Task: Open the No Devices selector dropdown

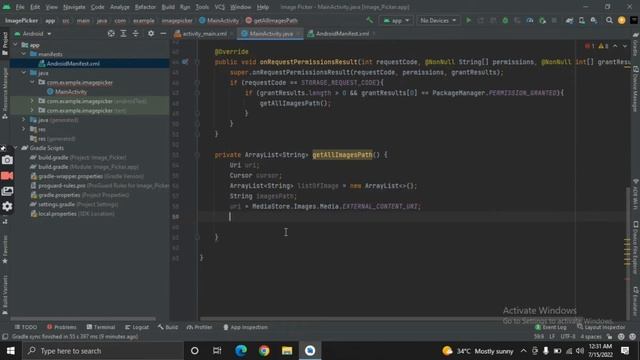Action: [x=438, y=20]
